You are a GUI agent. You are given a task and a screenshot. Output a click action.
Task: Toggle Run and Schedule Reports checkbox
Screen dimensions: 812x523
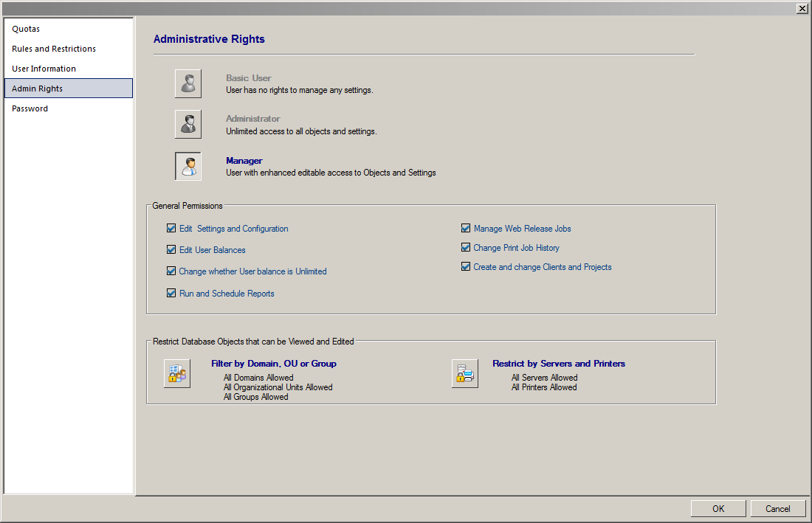[x=171, y=293]
